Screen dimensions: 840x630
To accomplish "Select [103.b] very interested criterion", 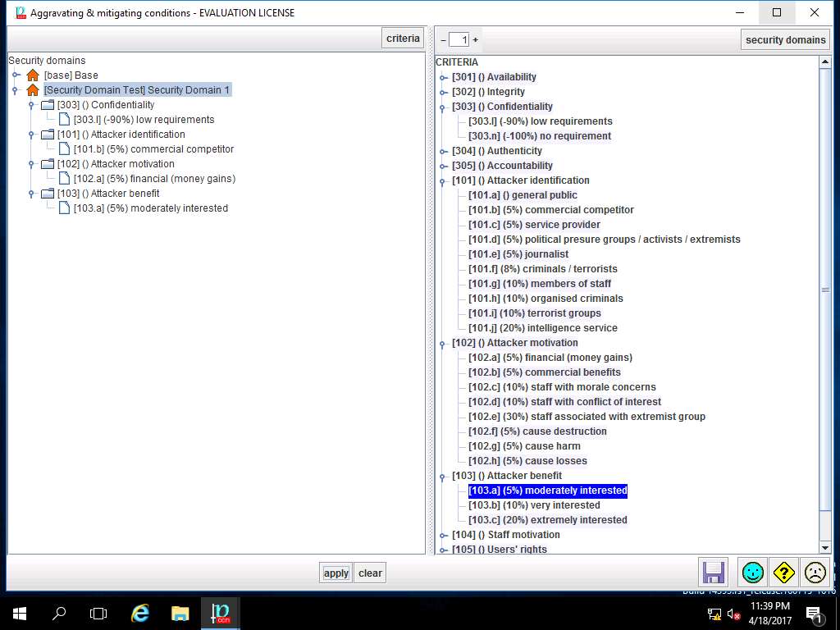I will [x=534, y=505].
